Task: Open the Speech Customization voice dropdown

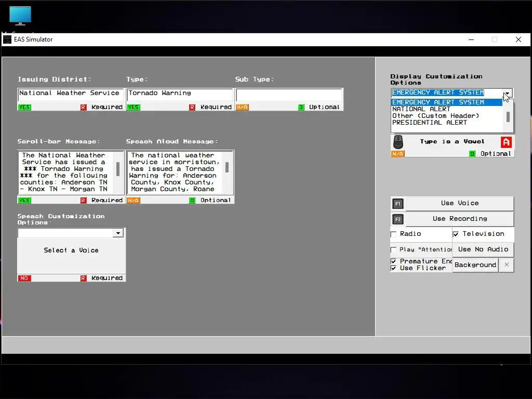Action: (118, 233)
